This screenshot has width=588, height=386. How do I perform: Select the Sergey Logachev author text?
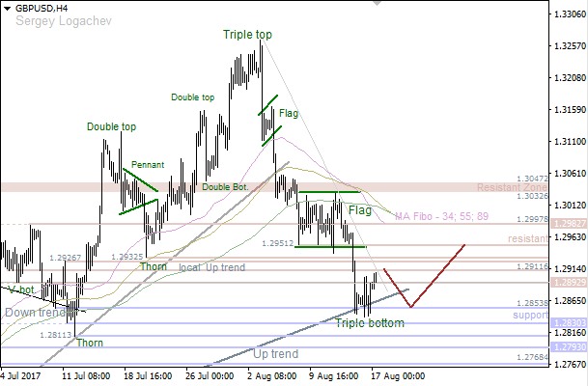point(43,20)
